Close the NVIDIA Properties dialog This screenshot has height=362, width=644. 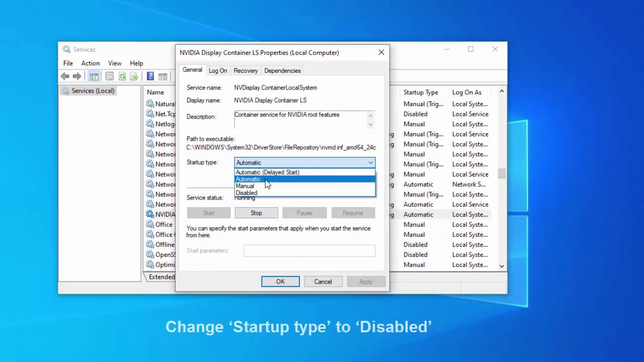[x=381, y=52]
